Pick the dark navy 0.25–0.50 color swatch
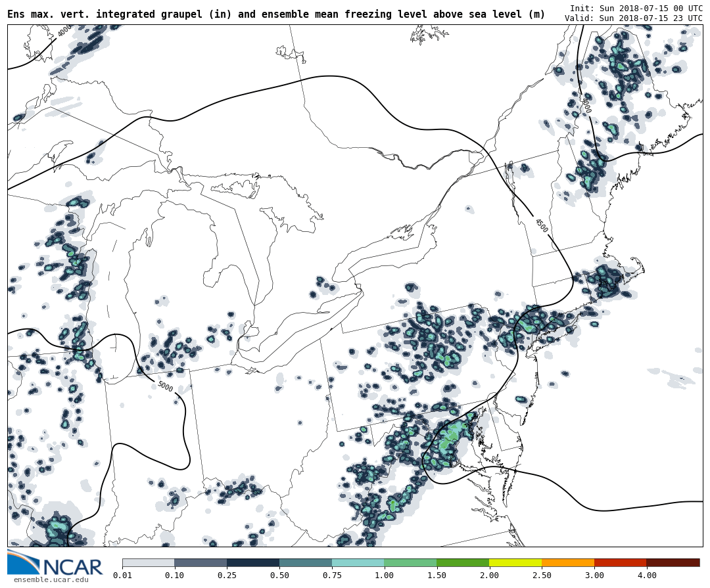Viewport: 710px width, 588px height. pyautogui.click(x=253, y=563)
